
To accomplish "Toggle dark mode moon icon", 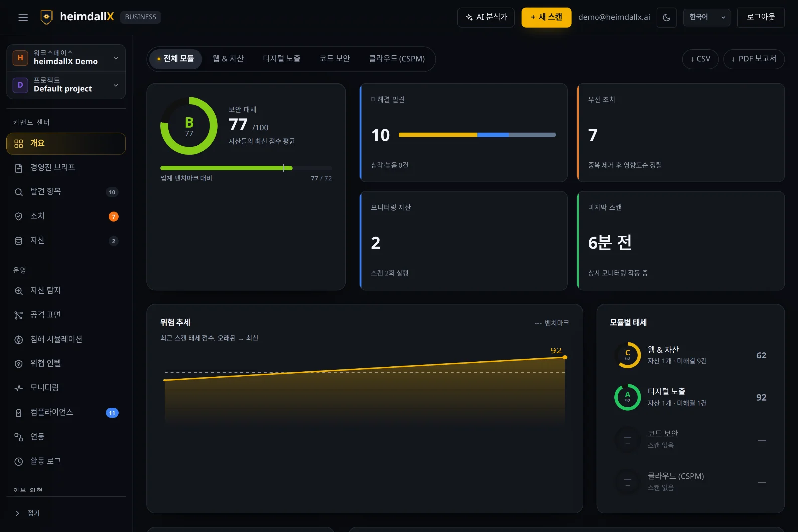I will pos(667,17).
